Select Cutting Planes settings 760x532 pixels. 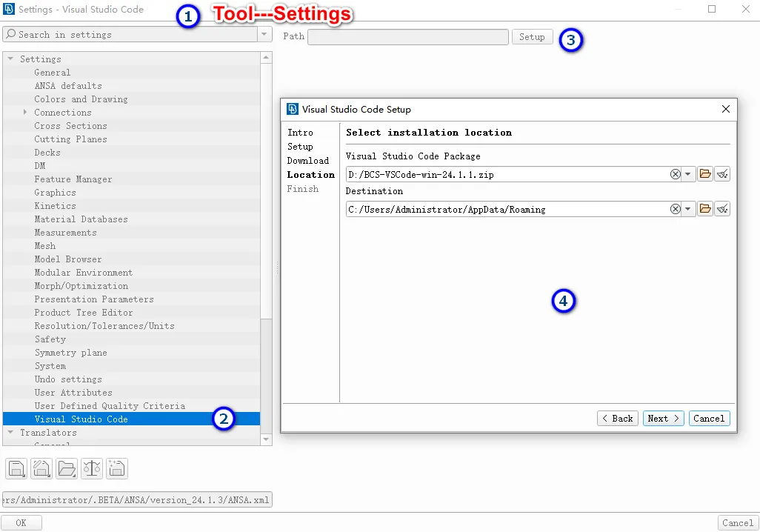pos(71,139)
